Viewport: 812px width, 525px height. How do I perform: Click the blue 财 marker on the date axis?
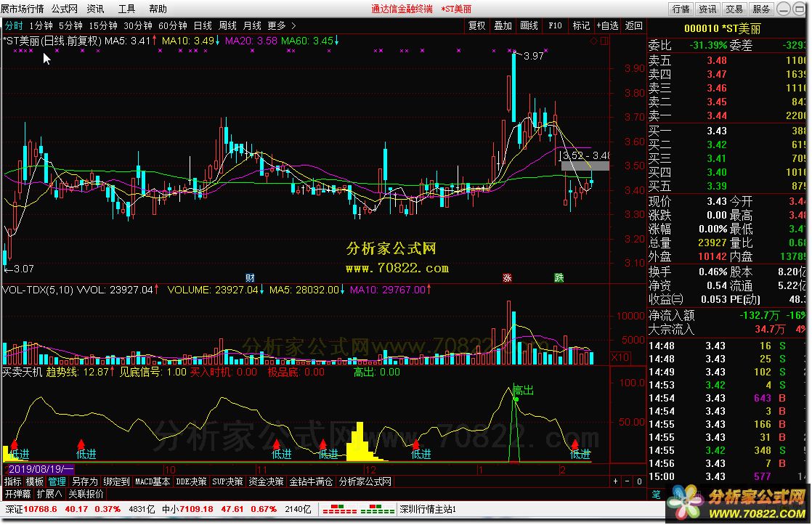[250, 278]
